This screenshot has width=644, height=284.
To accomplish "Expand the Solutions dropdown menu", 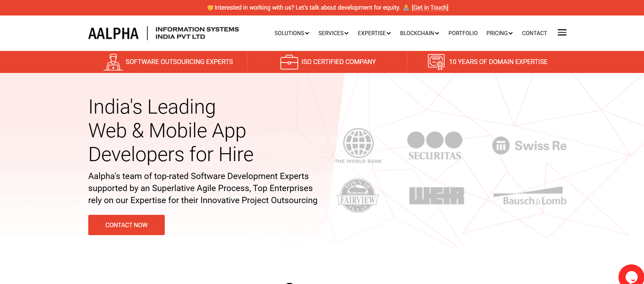I will click(x=292, y=33).
